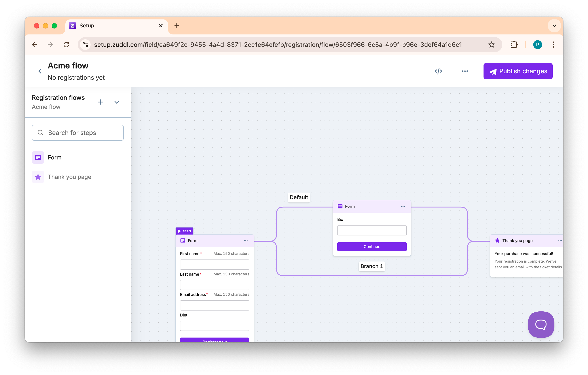Image resolution: width=588 pixels, height=375 pixels.
Task: Select Thank you page step in sidebar
Action: tap(69, 177)
